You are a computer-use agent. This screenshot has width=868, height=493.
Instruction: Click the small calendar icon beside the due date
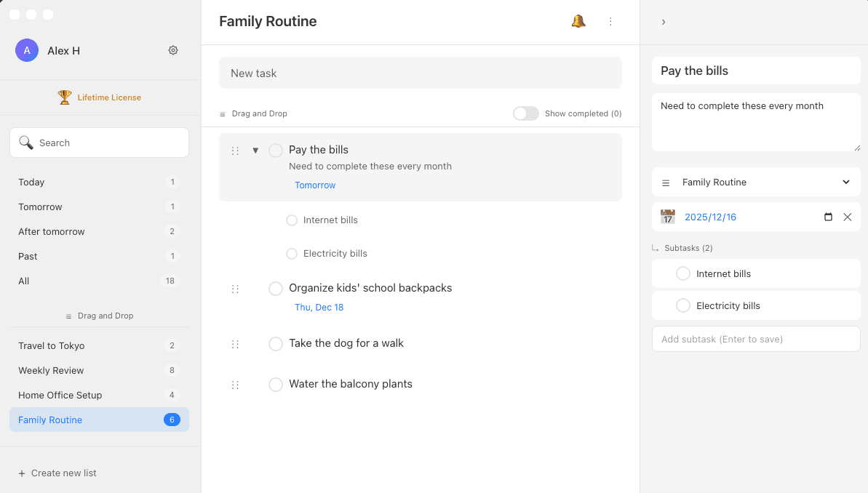tap(668, 217)
